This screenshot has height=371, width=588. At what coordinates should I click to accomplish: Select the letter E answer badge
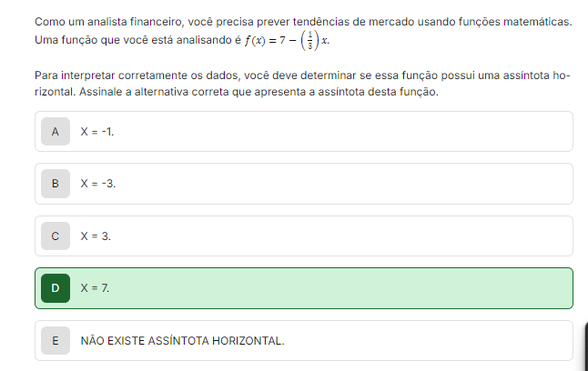[56, 341]
